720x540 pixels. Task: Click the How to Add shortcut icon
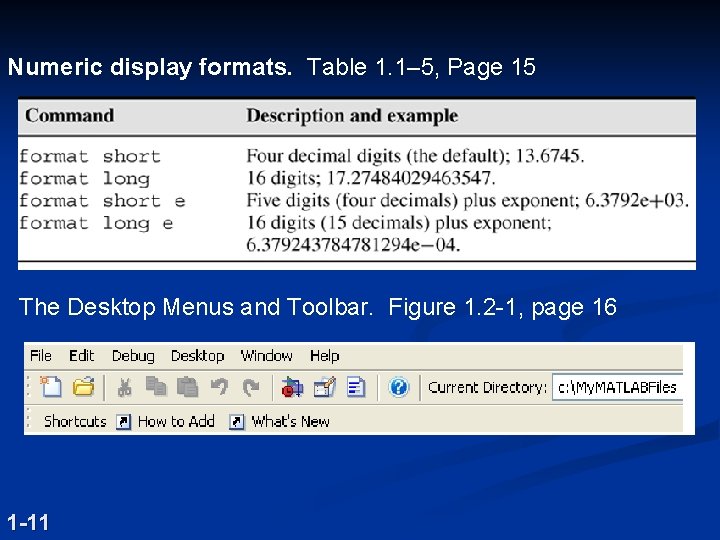[123, 421]
